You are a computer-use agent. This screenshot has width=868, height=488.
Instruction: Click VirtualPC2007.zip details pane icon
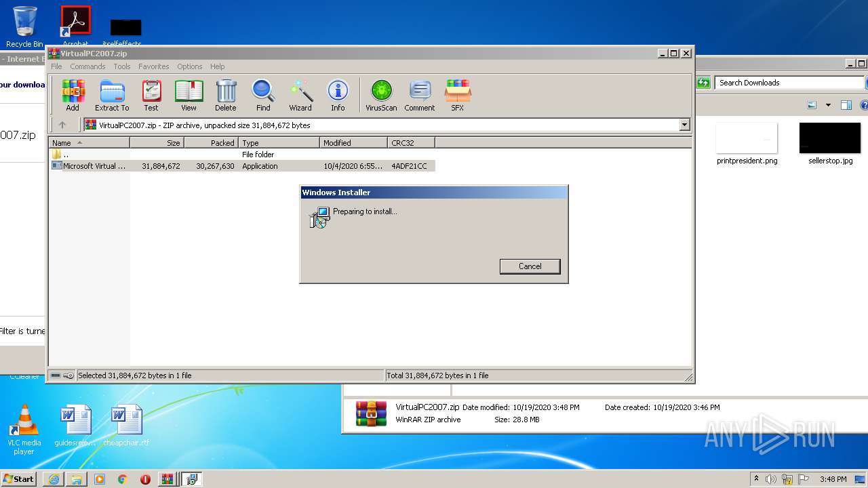coord(371,413)
